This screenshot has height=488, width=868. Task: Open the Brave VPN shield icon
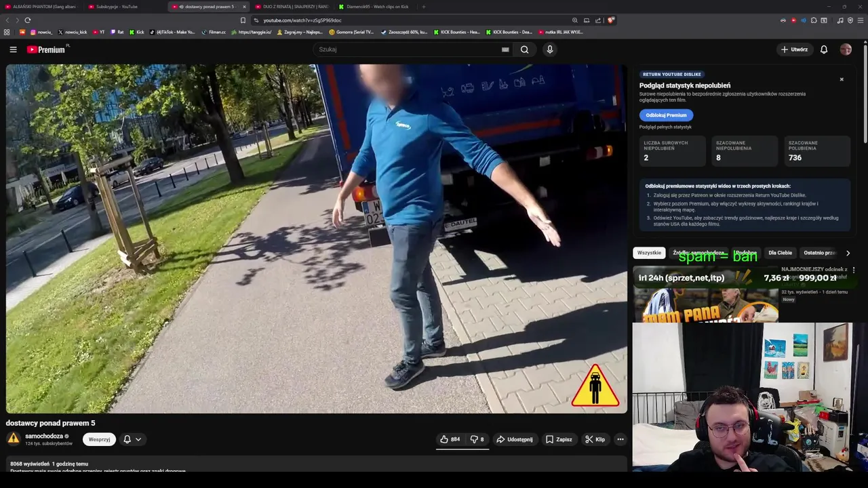click(850, 20)
